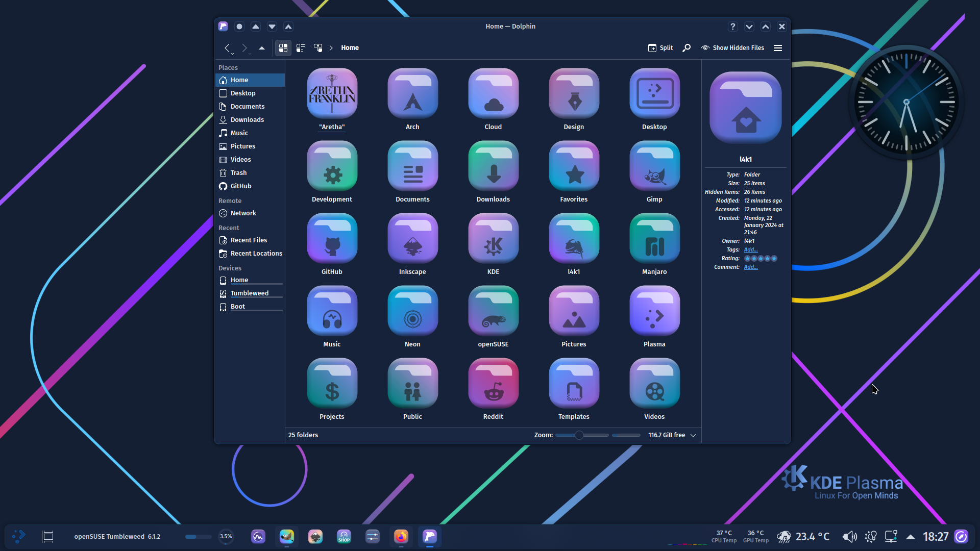This screenshot has height=551, width=980.
Task: Click Home in breadcrumb path
Action: click(350, 47)
